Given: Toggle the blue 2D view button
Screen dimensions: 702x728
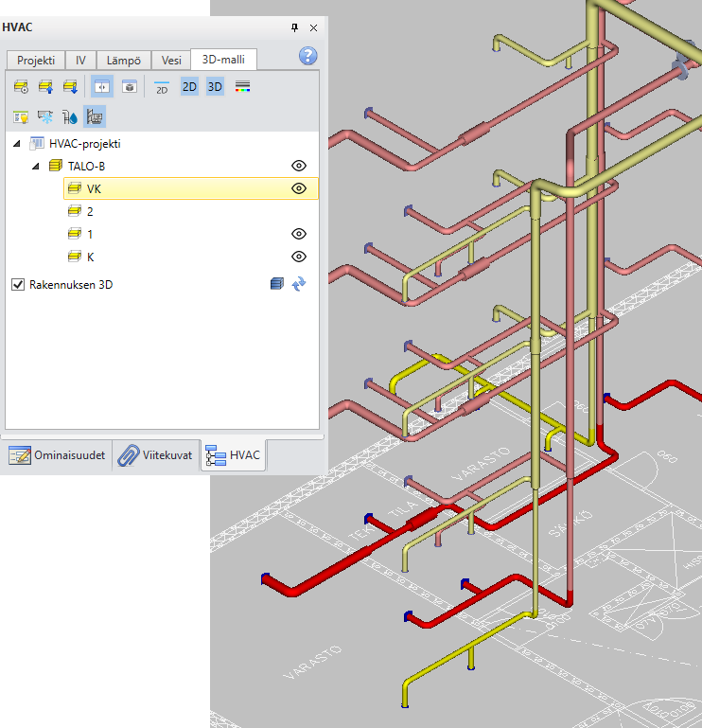Looking at the screenshot, I should pos(189,87).
